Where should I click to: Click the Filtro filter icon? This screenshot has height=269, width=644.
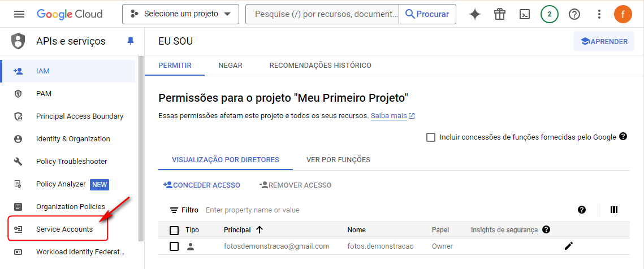174,210
